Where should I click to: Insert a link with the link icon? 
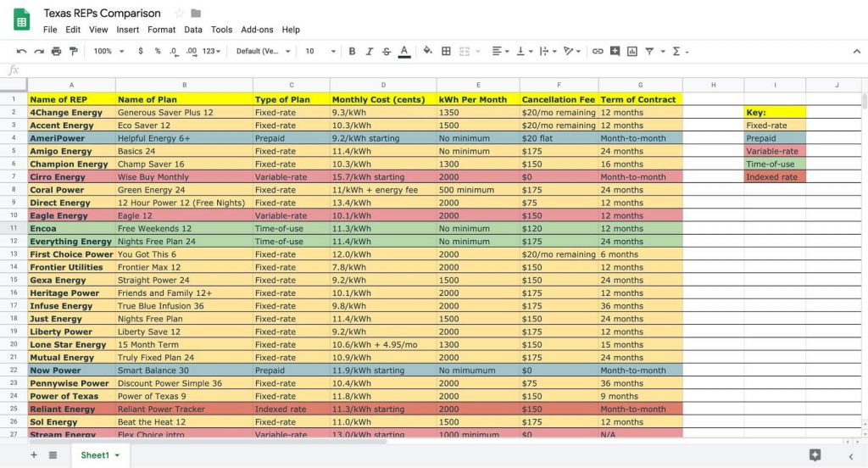[x=598, y=51]
